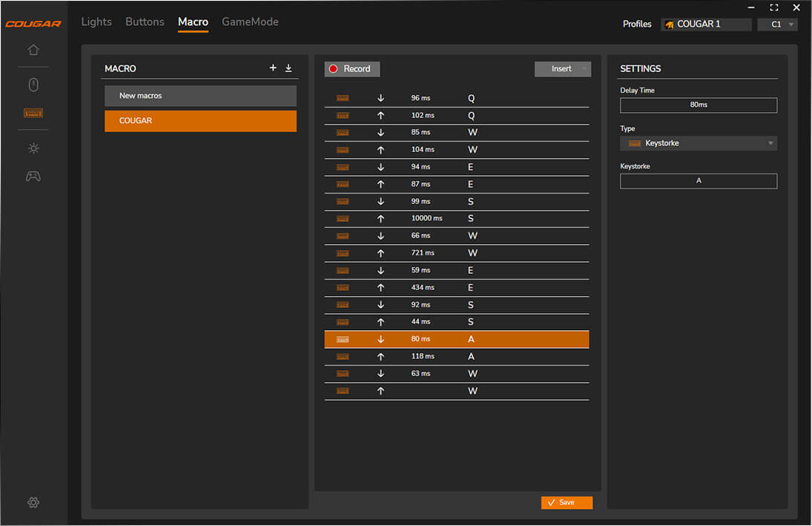Switch to the Buttons tab

pos(145,22)
